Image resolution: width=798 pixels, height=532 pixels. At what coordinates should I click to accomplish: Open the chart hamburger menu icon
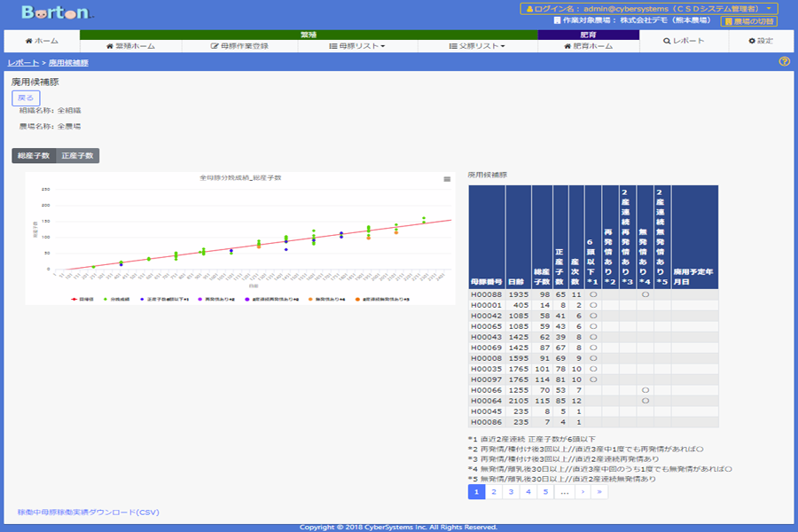(447, 179)
